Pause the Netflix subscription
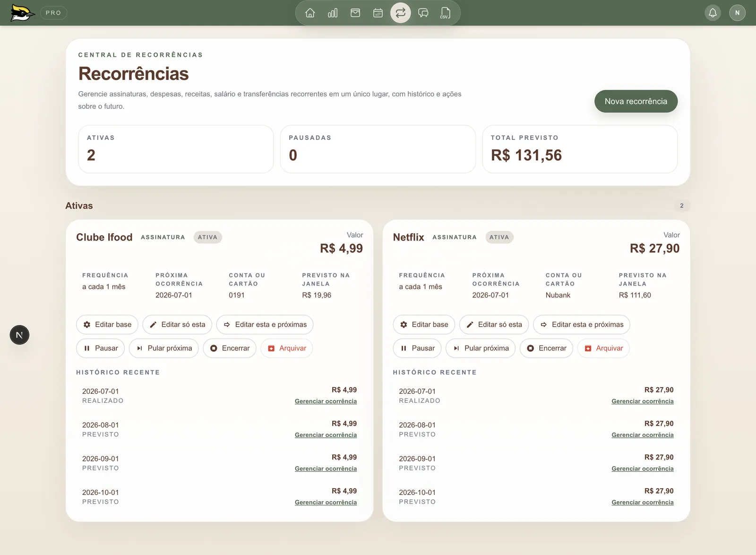The width and height of the screenshot is (756, 555). [x=417, y=348]
